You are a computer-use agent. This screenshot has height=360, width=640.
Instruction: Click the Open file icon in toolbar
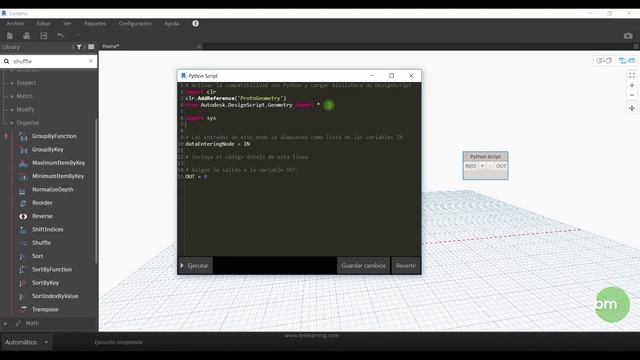point(27,36)
